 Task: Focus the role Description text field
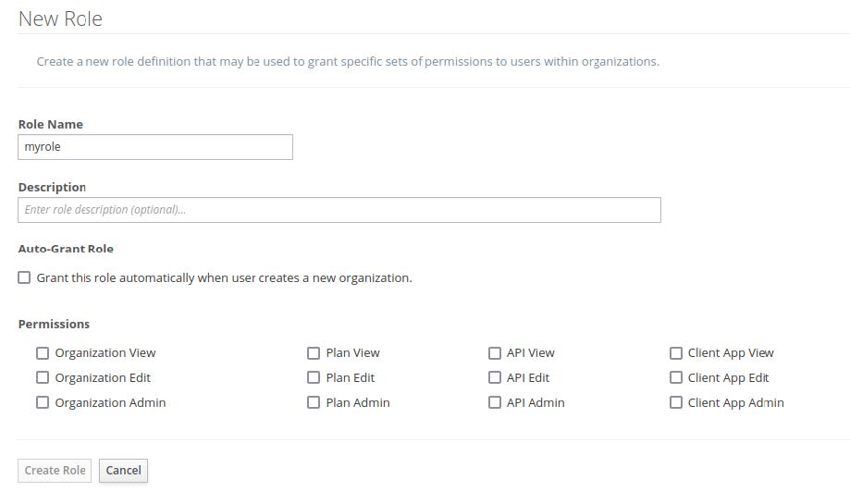click(x=339, y=210)
